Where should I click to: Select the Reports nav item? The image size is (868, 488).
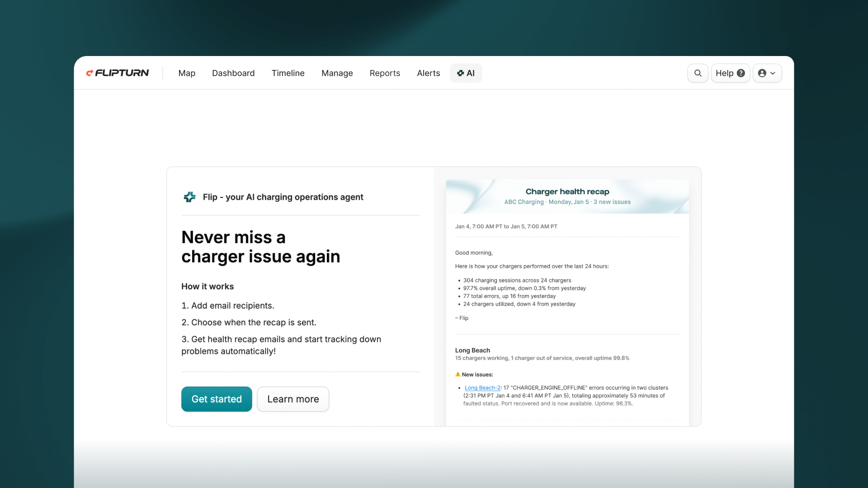385,73
